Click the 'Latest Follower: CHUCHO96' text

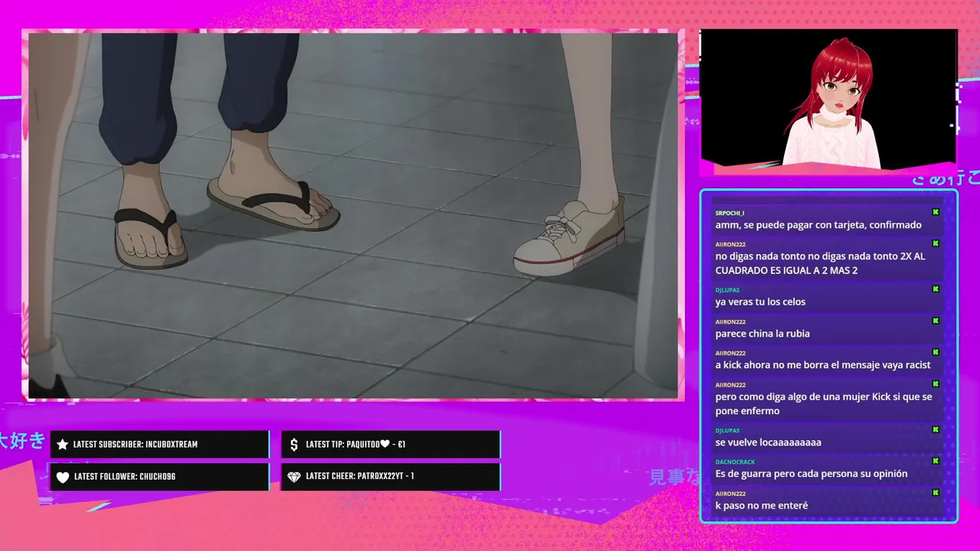(125, 477)
